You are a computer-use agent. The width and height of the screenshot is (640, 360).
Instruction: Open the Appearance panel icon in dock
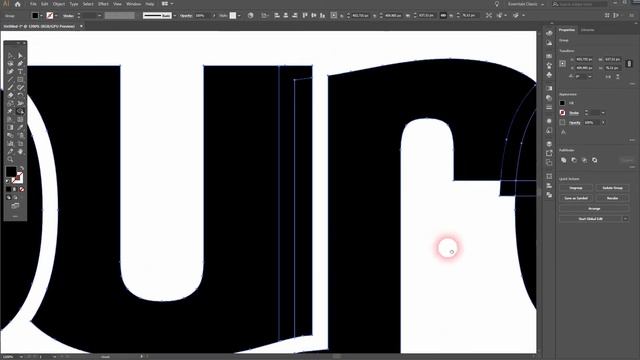tap(549, 121)
